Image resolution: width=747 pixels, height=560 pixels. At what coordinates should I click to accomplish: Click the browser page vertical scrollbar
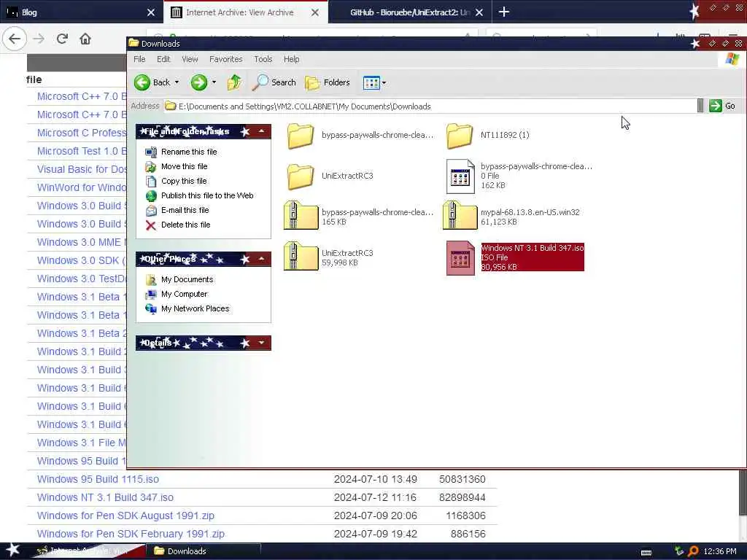point(743,492)
